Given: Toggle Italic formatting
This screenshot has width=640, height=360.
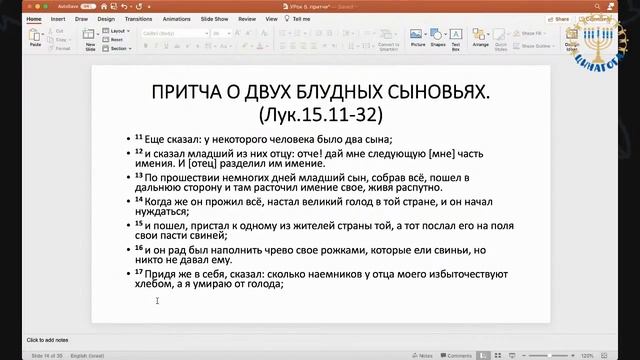Looking at the screenshot, I should [x=156, y=46].
